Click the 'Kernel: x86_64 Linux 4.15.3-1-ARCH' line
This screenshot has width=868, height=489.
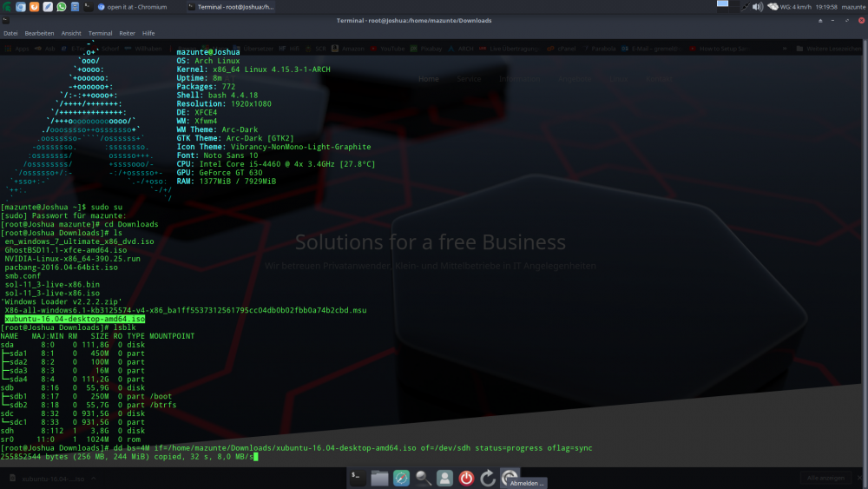(x=253, y=69)
